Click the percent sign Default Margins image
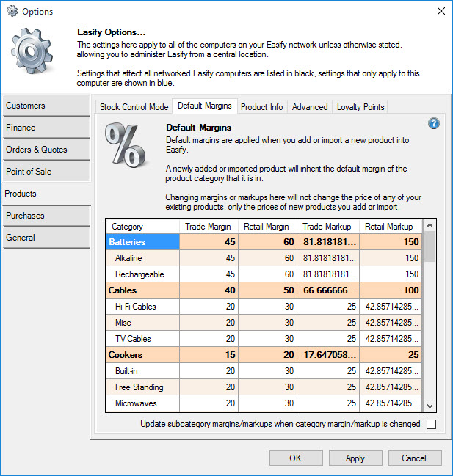The width and height of the screenshot is (453, 476). pos(125,145)
